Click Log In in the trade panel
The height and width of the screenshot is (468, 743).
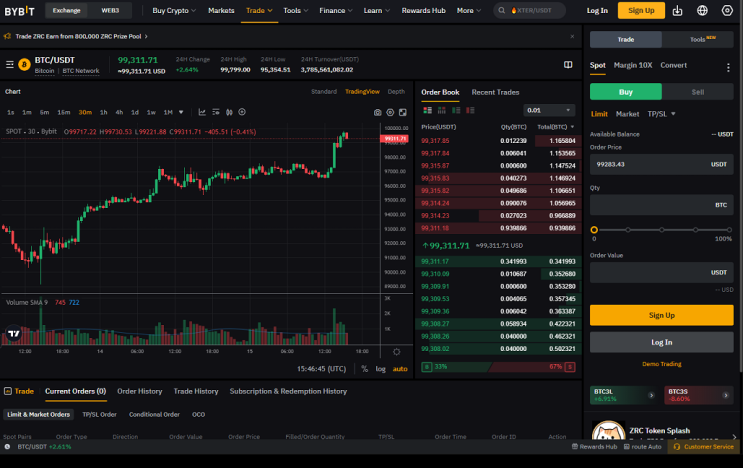tap(661, 342)
